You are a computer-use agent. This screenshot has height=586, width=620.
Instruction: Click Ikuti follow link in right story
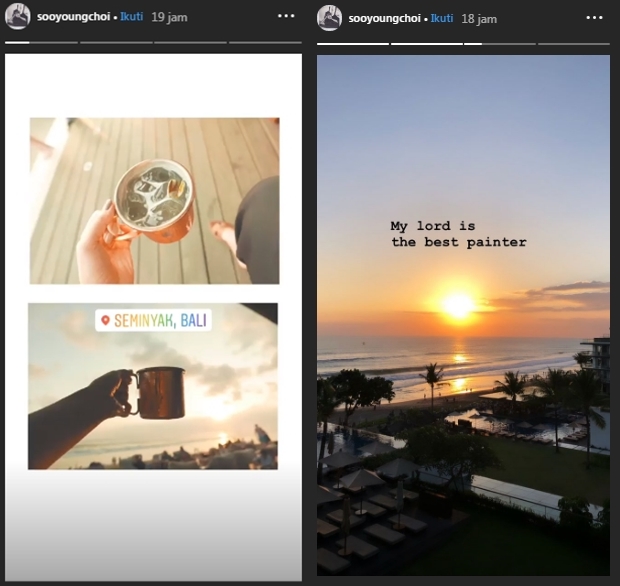coord(442,19)
